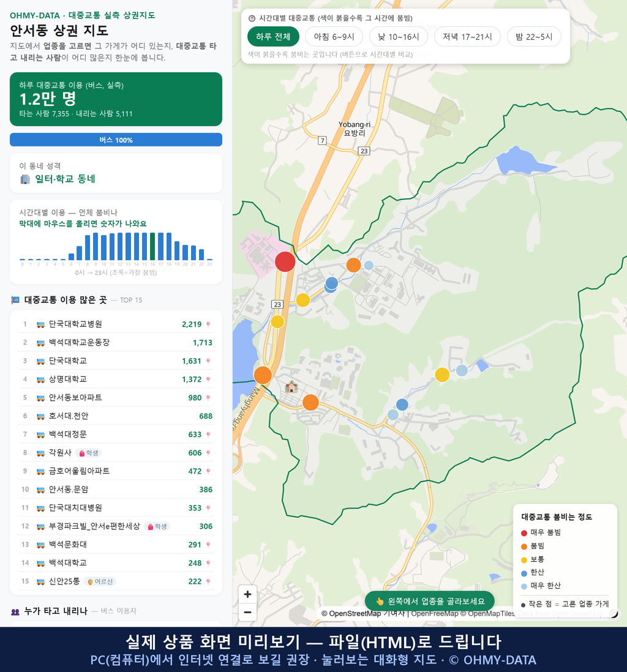Click the yellow 보통 legend swatch

click(x=524, y=560)
